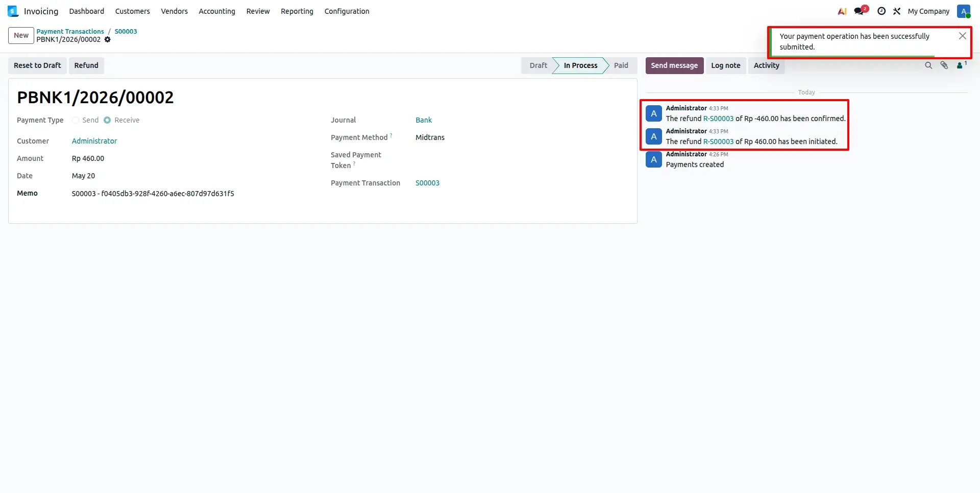The width and height of the screenshot is (980, 493).
Task: Click avatar of Payments created message
Action: 654,159
